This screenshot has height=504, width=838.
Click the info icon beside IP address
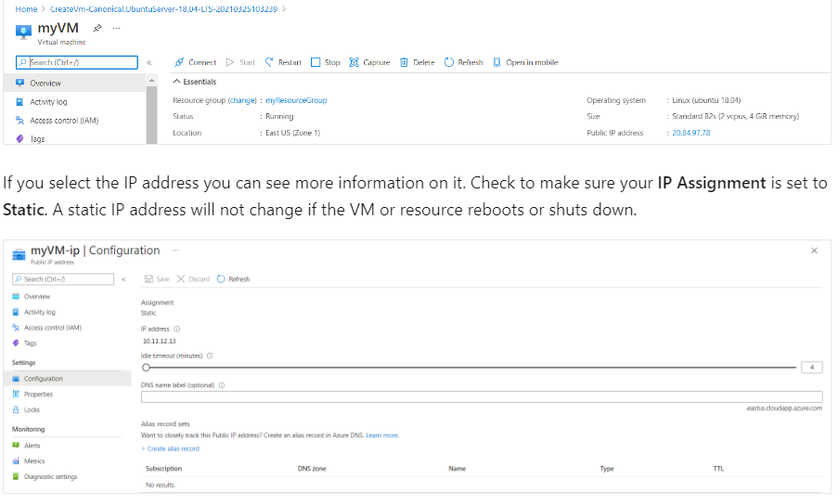point(177,330)
